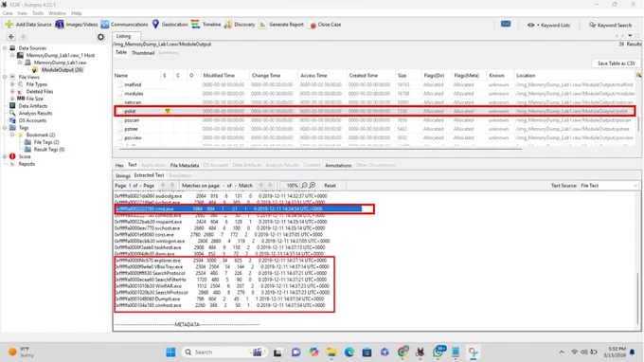
Task: Open the Discovery tool
Action: click(240, 25)
